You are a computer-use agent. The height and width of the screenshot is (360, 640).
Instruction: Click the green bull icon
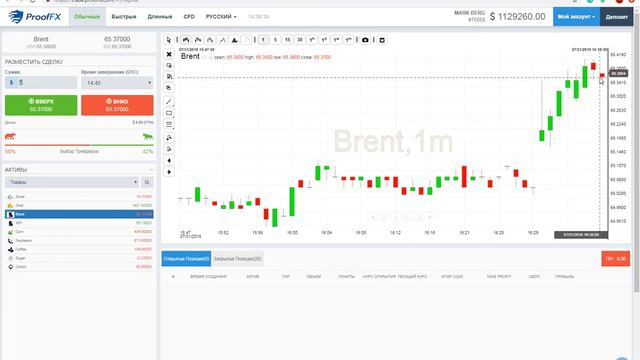tap(148, 136)
